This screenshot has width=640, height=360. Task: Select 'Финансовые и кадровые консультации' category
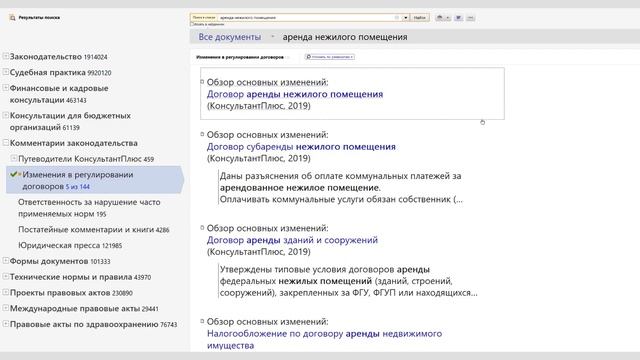[x=59, y=94]
